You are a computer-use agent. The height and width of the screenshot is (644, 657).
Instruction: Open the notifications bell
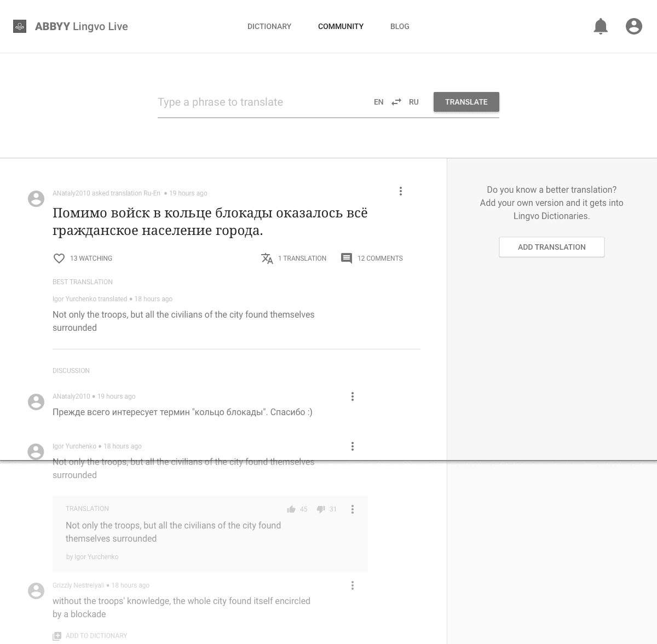[601, 26]
